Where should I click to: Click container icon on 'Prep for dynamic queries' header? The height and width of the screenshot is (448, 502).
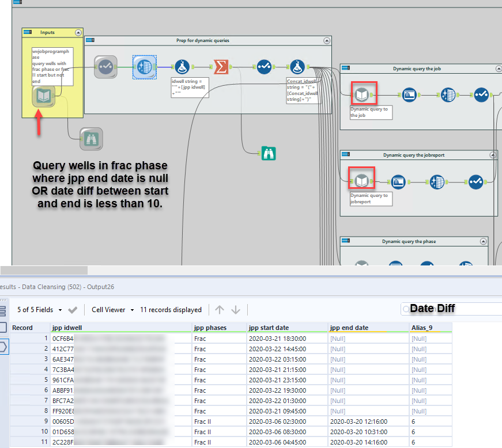coord(90,40)
